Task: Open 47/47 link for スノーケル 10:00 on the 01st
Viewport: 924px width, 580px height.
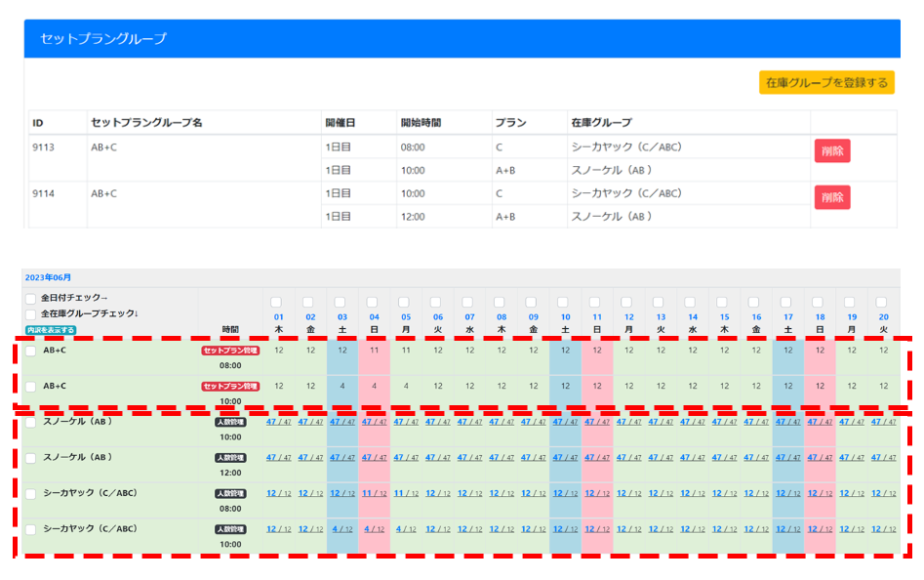Action: (x=278, y=422)
